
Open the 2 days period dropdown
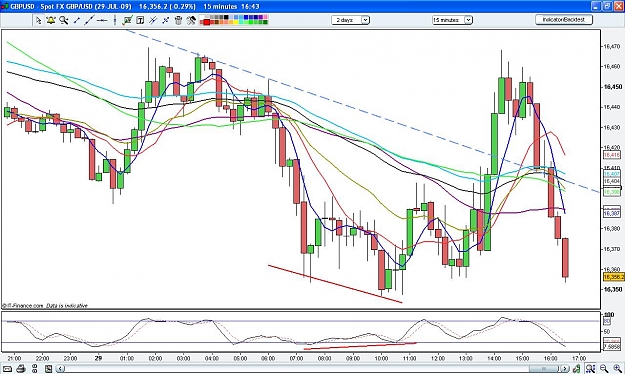point(350,20)
